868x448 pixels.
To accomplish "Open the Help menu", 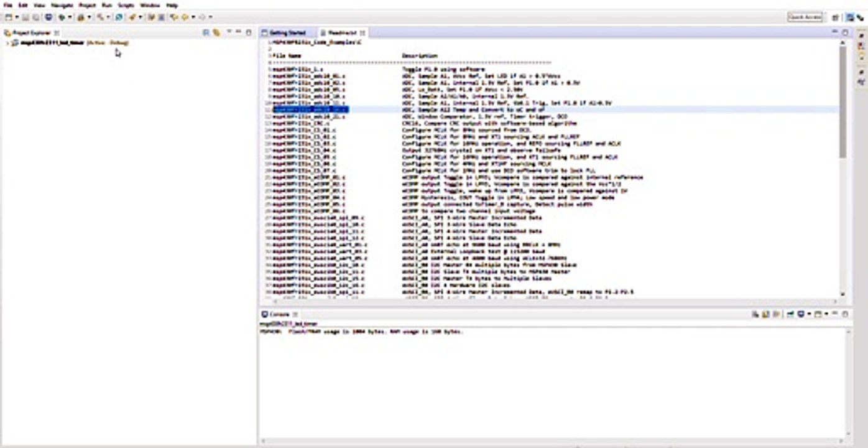I will 172,5.
